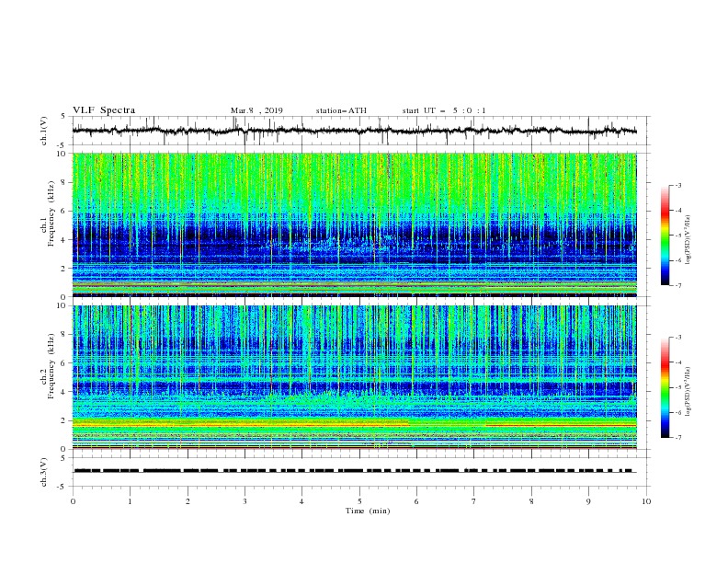Select the "start UT = 5 :0 :1" text
This screenshot has height=563, width=728.
tap(444, 110)
